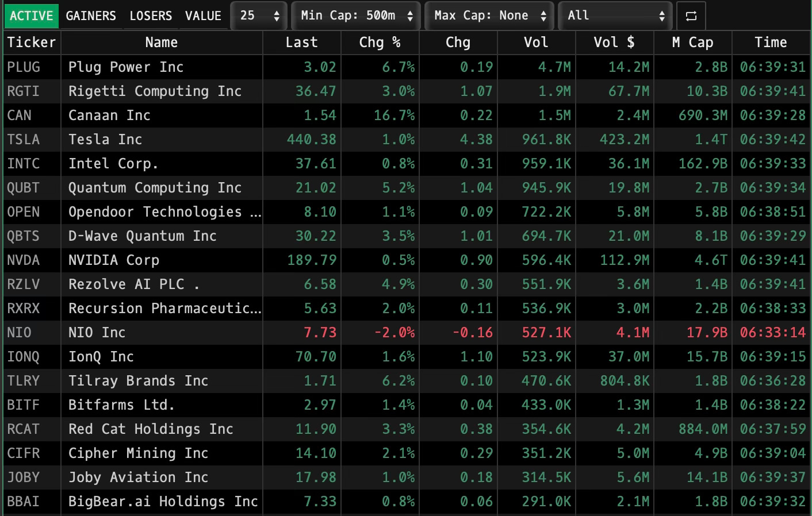The height and width of the screenshot is (516, 812).
Task: Sort by the Vol $ column header
Action: tap(615, 43)
